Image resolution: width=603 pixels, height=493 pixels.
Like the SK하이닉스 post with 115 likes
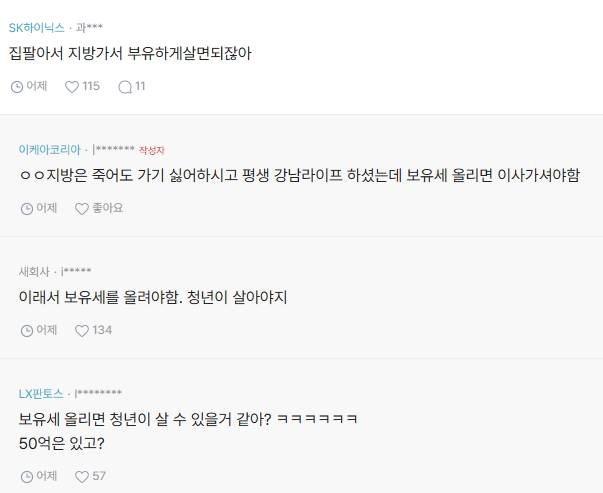click(72, 87)
